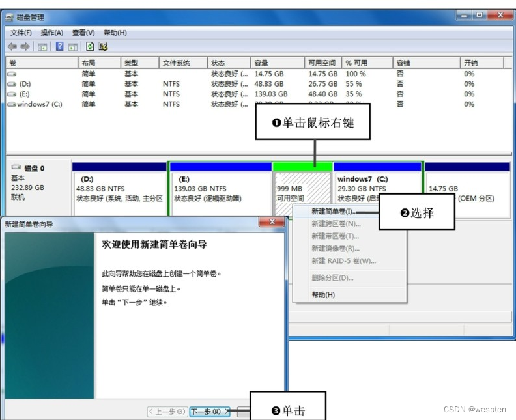Click the Disk 0 drive icon
Image resolution: width=516 pixels, height=420 pixels.
(16, 167)
